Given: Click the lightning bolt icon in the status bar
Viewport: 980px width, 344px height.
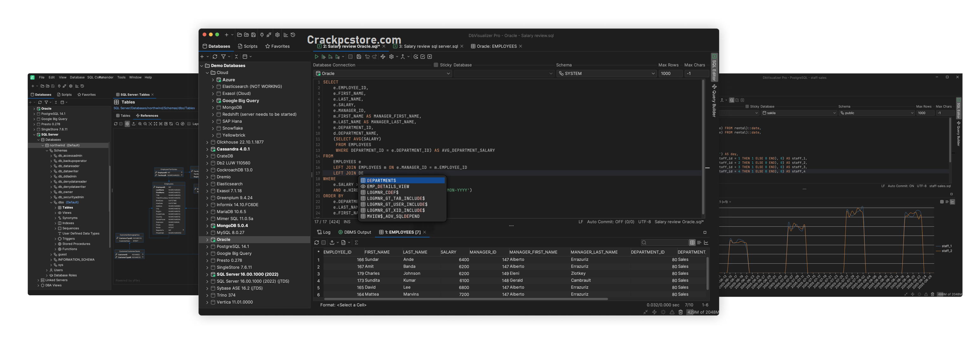Looking at the screenshot, I should pyautogui.click(x=654, y=312).
